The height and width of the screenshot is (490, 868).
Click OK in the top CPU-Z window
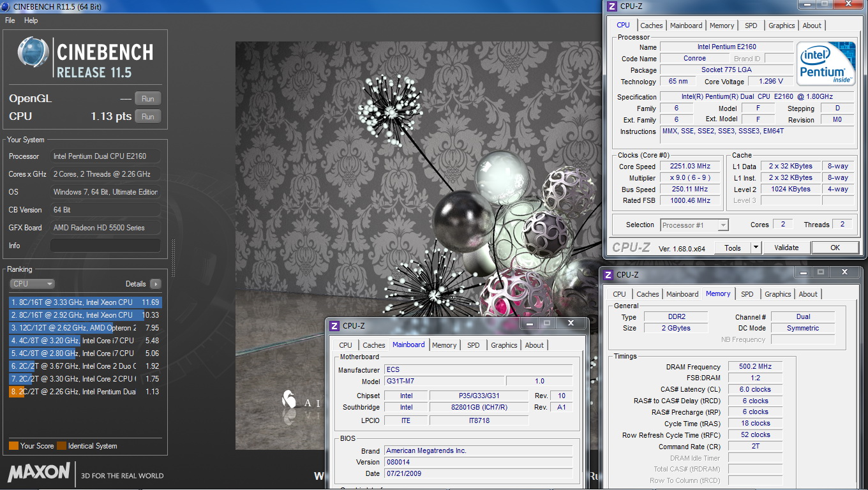(x=835, y=248)
